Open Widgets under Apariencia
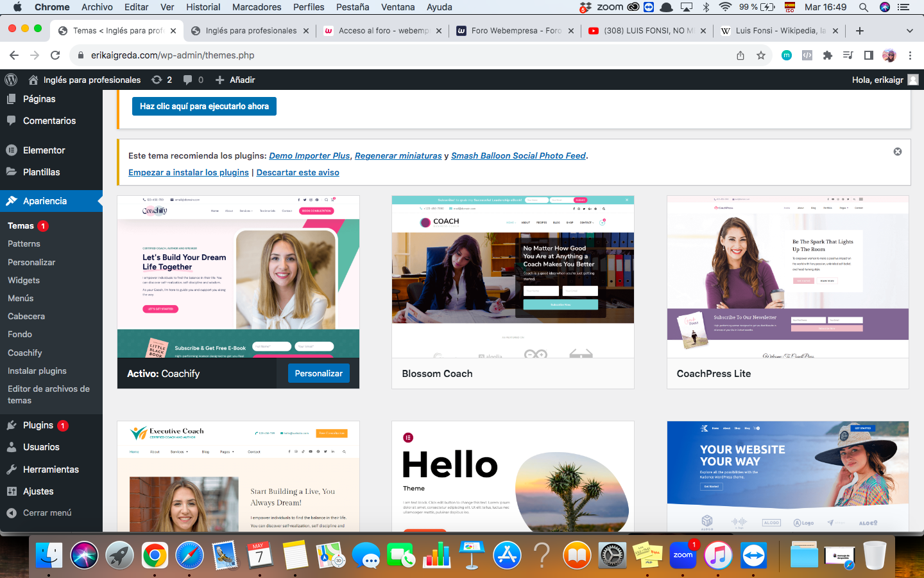 tap(24, 280)
